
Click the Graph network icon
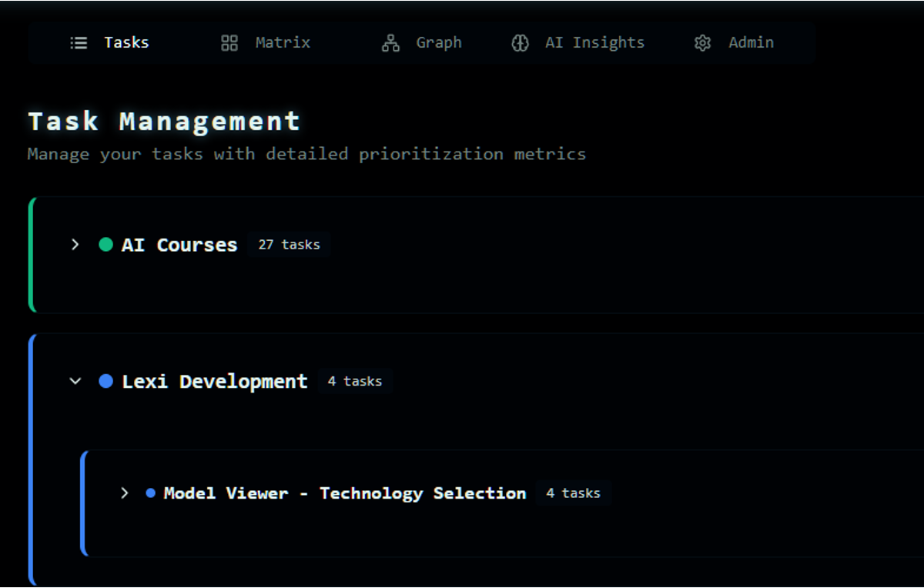point(390,43)
